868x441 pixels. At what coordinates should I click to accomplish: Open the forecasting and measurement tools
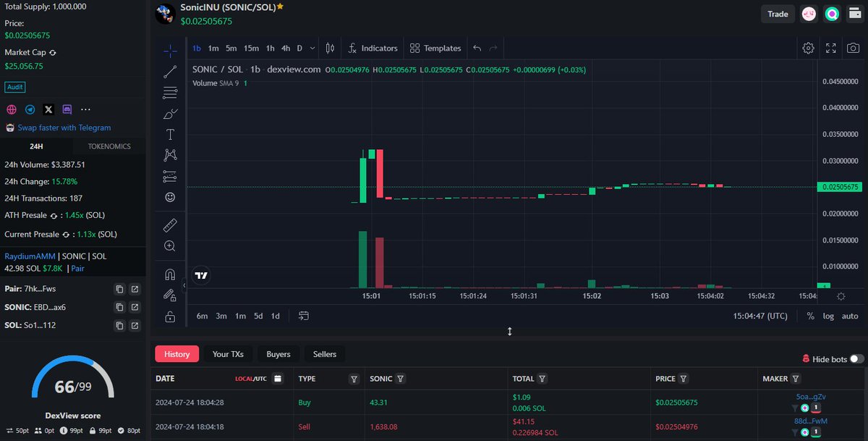point(170,175)
